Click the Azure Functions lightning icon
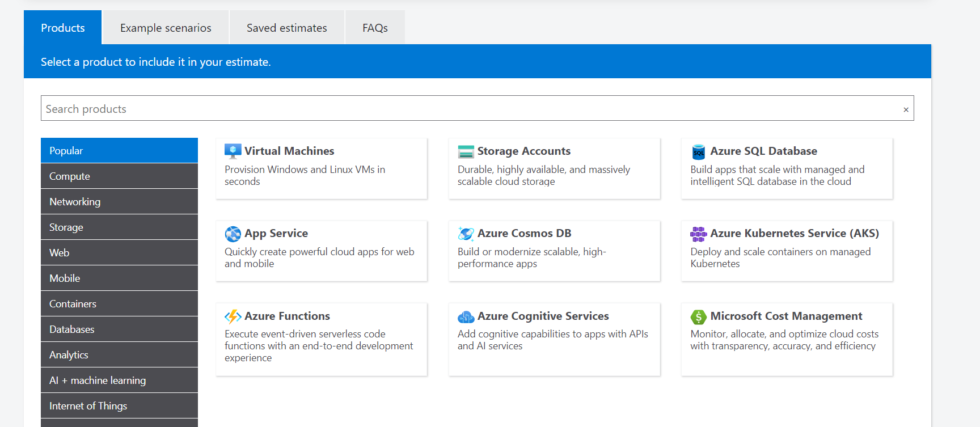Viewport: 980px width, 427px height. (233, 316)
